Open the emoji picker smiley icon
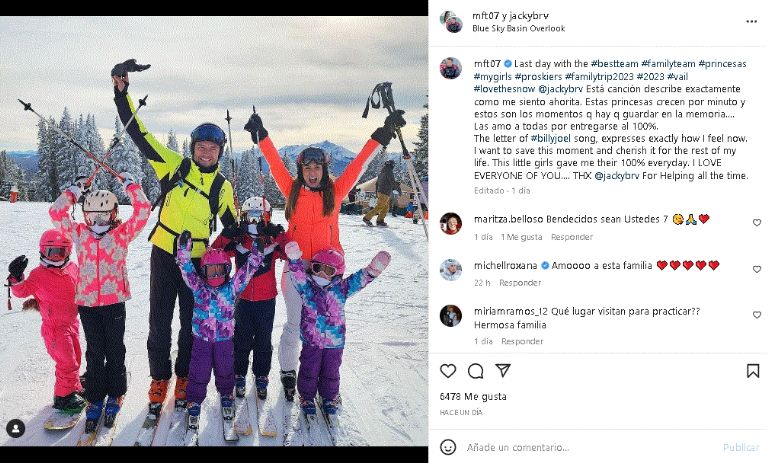Screen dimensions: 768x463 tap(448, 447)
